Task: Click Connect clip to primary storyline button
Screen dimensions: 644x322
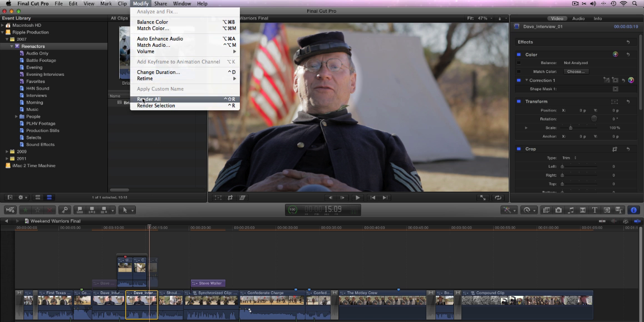Action: click(x=80, y=209)
